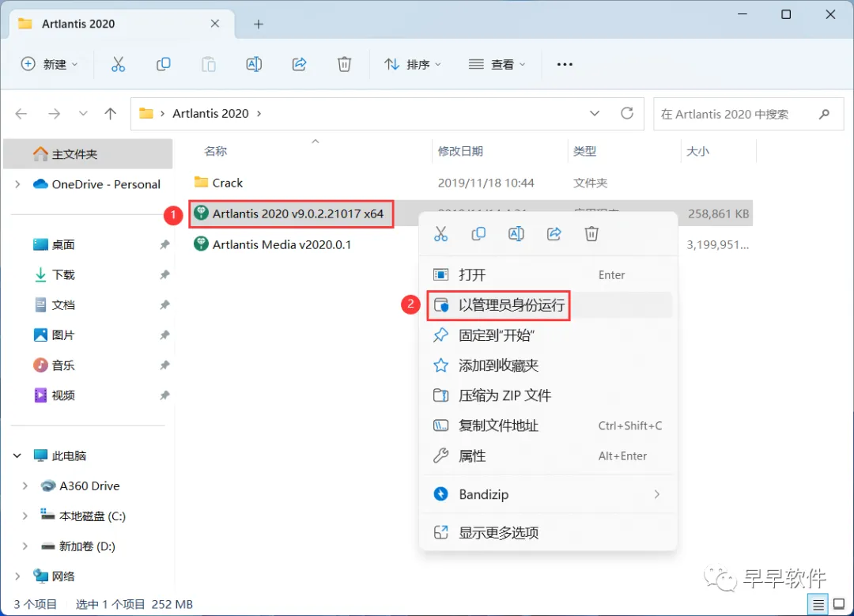Image resolution: width=854 pixels, height=616 pixels.
Task: Select 显示更多选项 in the context menu
Action: [x=549, y=533]
